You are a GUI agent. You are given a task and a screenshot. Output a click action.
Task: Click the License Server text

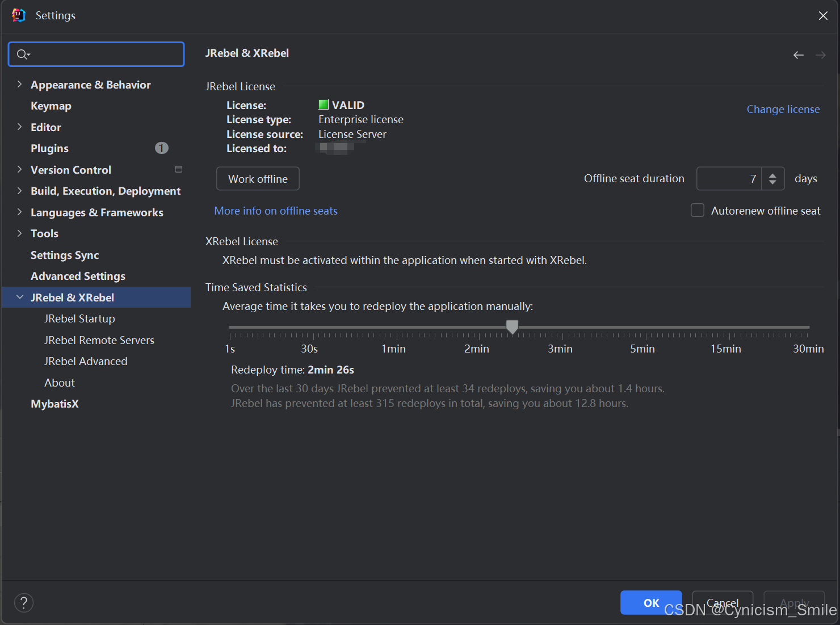[x=352, y=134]
